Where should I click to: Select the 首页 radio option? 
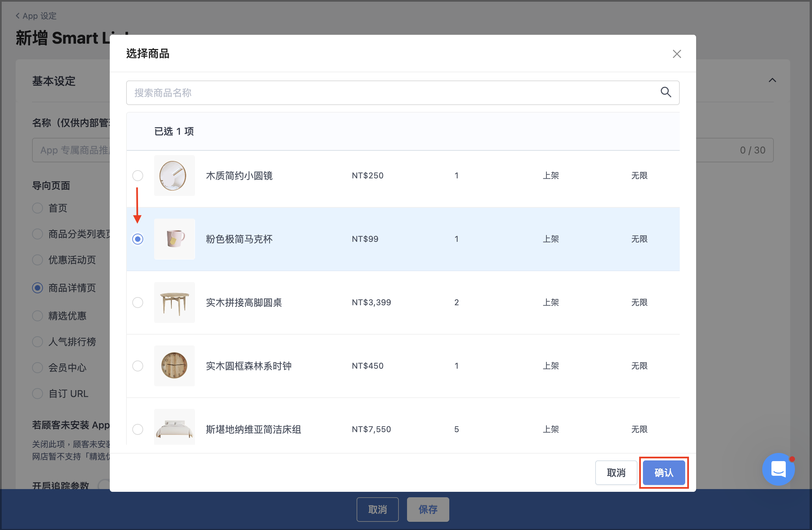tap(37, 208)
